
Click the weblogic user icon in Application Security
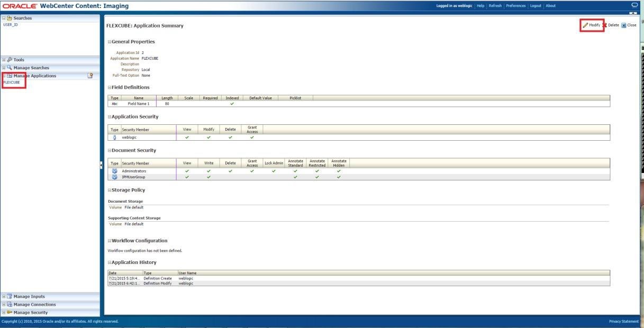(x=115, y=138)
